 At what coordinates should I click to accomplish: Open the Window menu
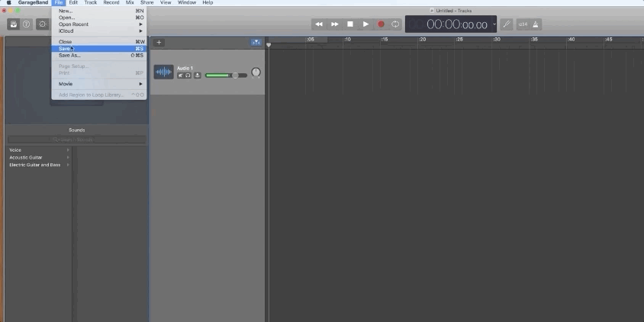(x=187, y=2)
